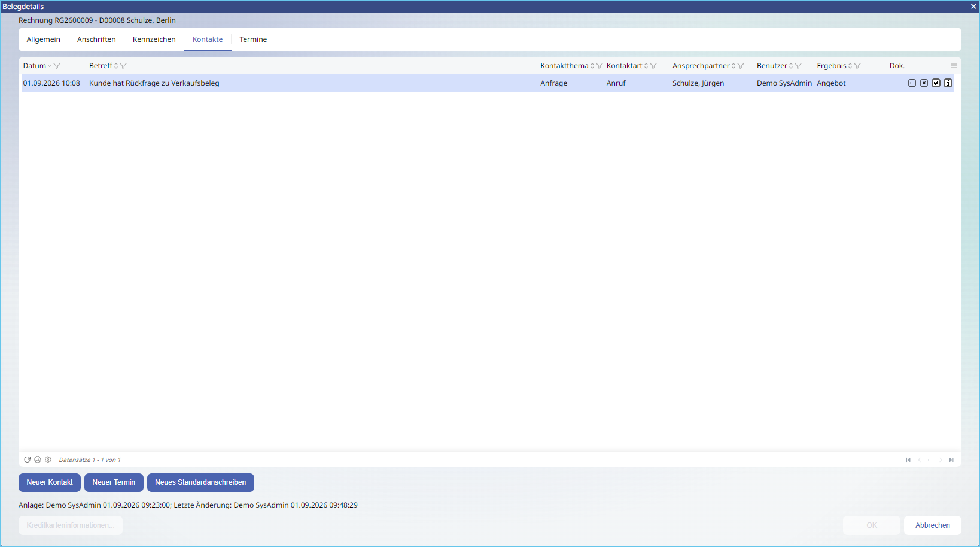Image resolution: width=980 pixels, height=547 pixels.
Task: Filter the Kontaktart column
Action: (653, 66)
